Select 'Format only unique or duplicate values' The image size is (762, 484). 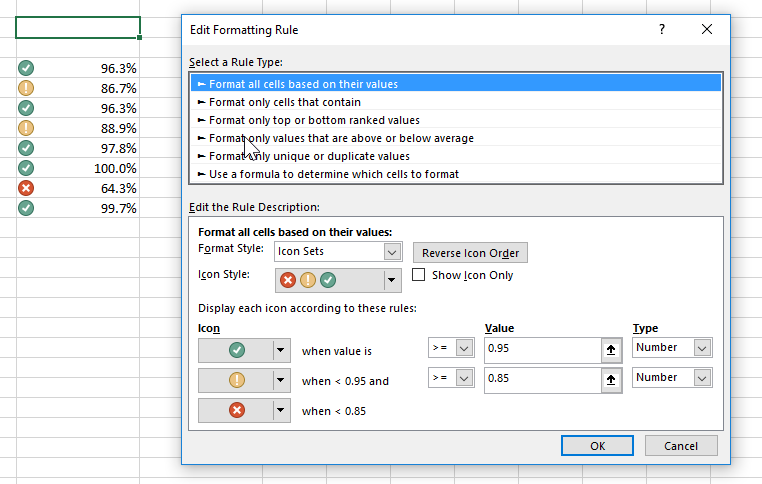(456, 156)
